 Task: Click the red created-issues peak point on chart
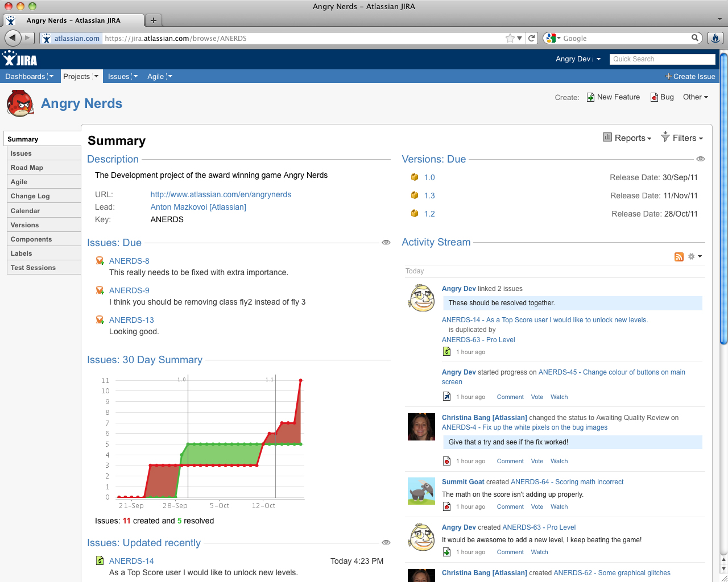300,380
